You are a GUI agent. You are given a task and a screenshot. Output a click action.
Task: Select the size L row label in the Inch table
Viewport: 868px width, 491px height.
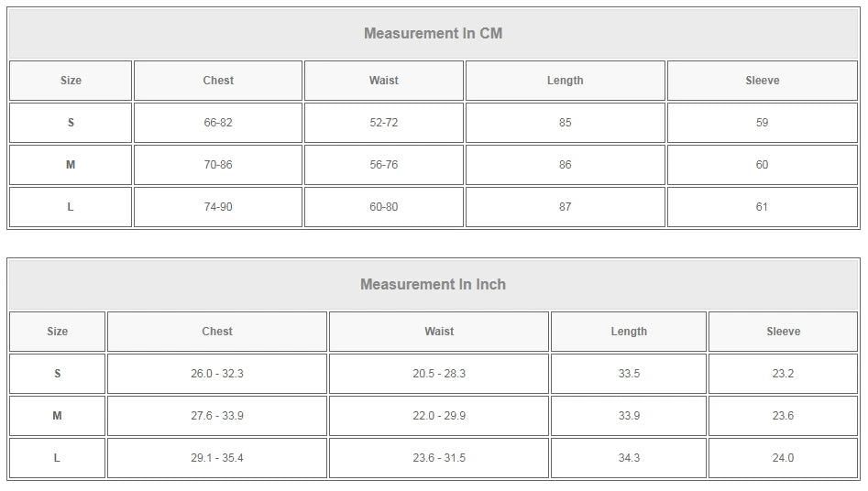click(57, 458)
